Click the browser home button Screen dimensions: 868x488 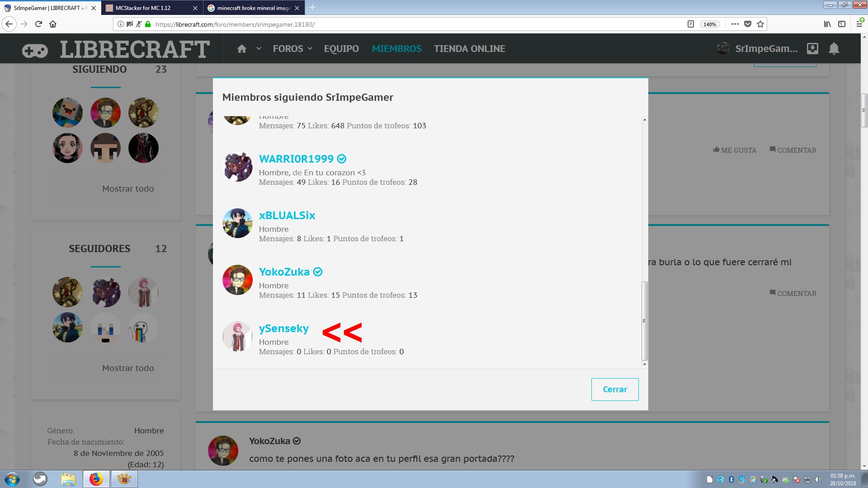click(x=53, y=24)
